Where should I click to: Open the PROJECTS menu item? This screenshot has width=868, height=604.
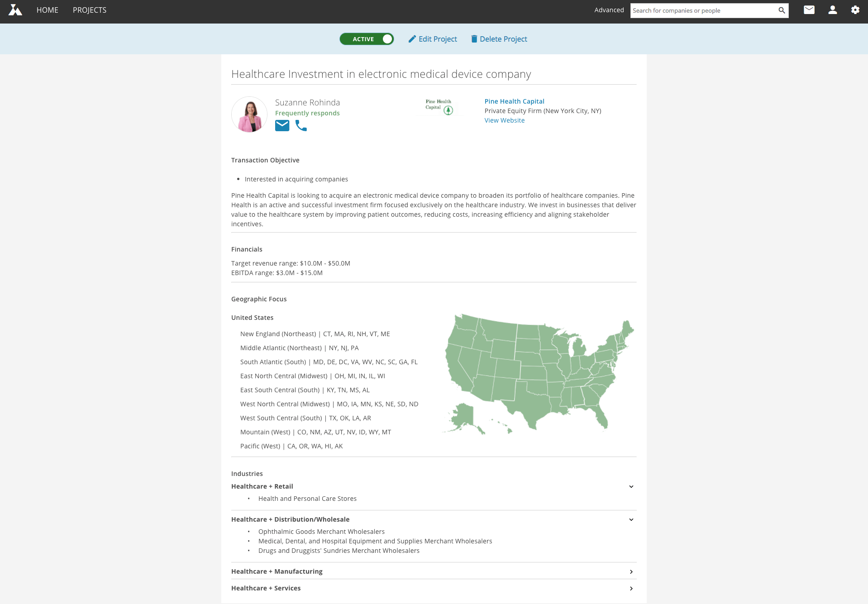[90, 10]
